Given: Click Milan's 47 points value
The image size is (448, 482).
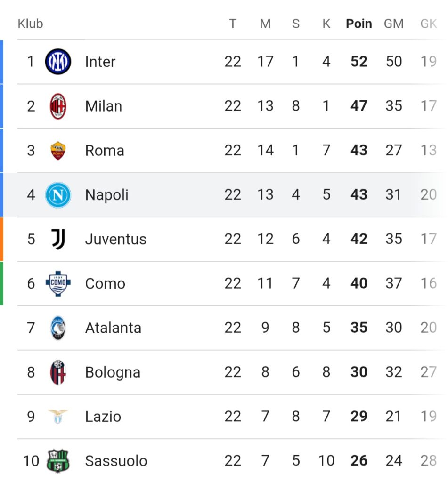Looking at the screenshot, I should pyautogui.click(x=359, y=106).
